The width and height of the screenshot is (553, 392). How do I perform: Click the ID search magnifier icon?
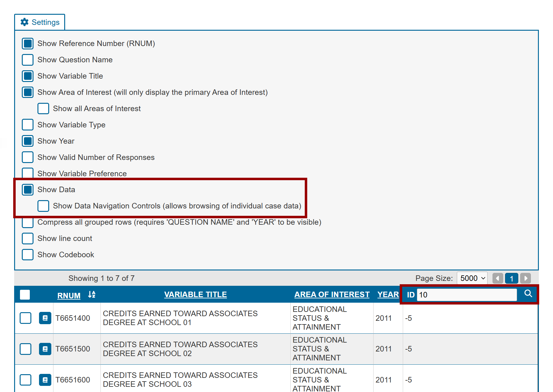(x=528, y=294)
